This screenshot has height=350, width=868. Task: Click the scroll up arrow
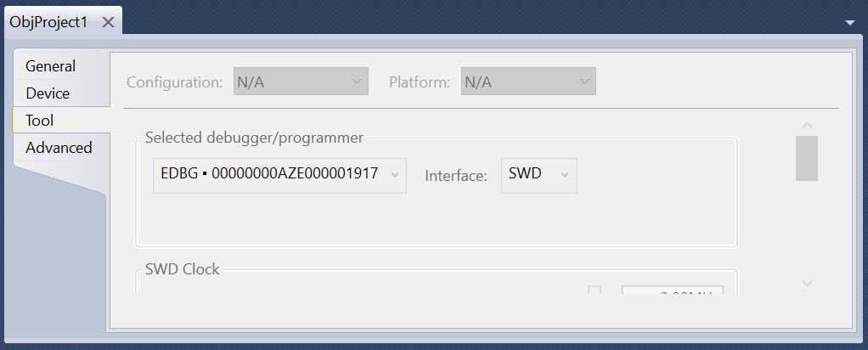[x=807, y=127]
